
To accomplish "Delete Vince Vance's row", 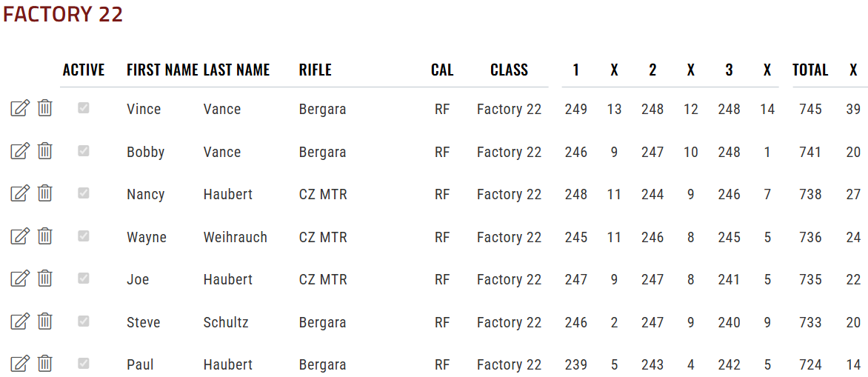I will pyautogui.click(x=45, y=108).
